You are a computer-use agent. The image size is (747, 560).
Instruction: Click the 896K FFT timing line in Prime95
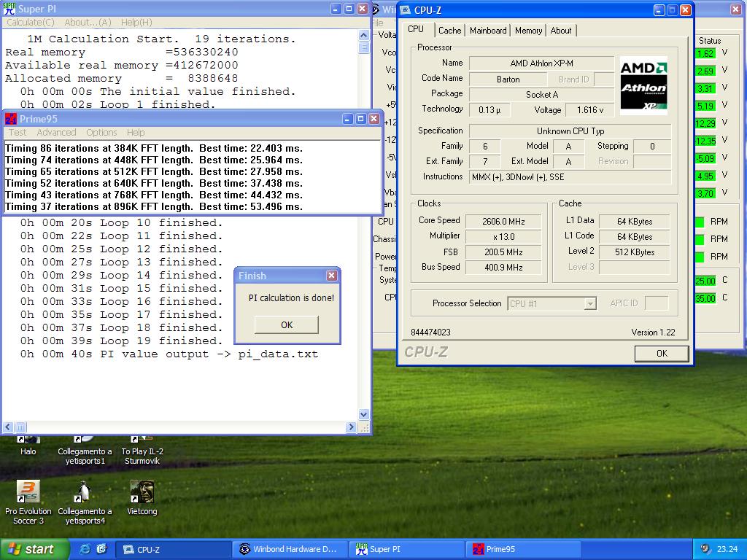153,206
